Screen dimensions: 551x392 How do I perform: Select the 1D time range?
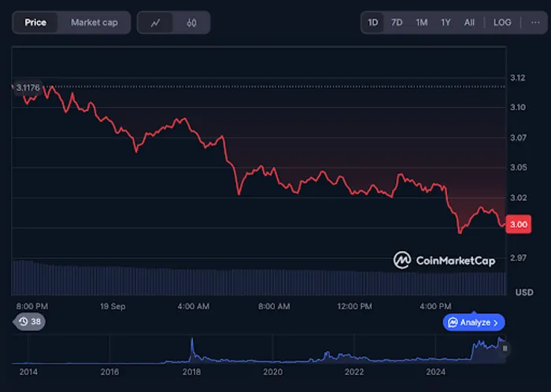tap(373, 22)
